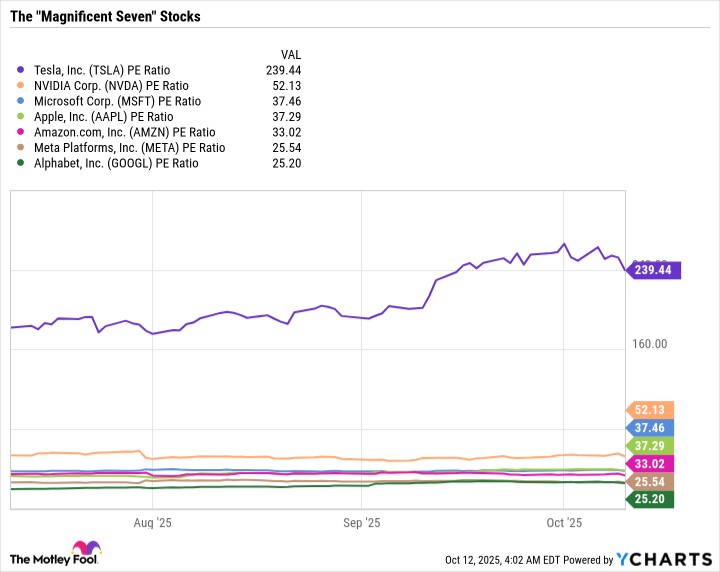The height and width of the screenshot is (572, 720).
Task: Click Microsoft blue legend dot
Action: tap(22, 101)
